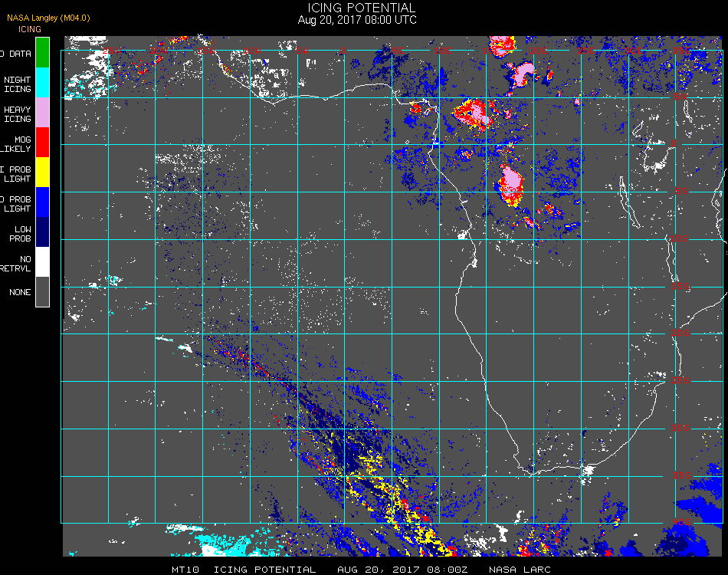
Task: Click the Aug 20, 2017 08:00 UTC timestamp
Action: (x=357, y=20)
